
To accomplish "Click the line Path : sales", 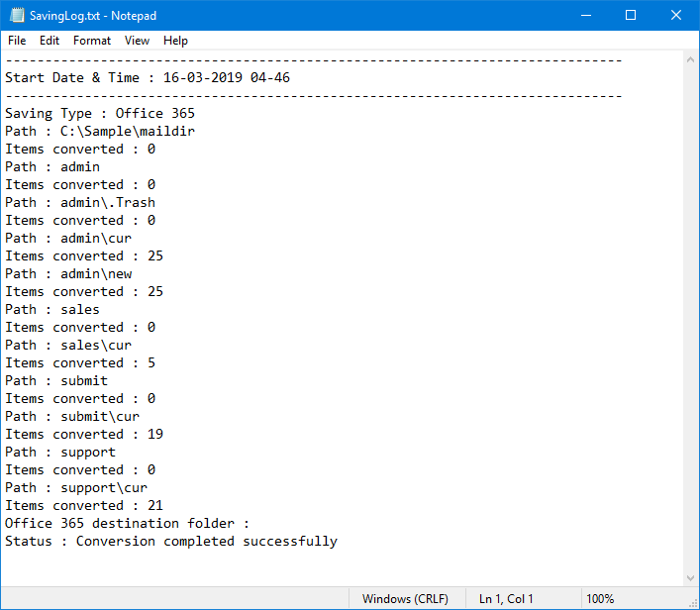I will [x=52, y=310].
